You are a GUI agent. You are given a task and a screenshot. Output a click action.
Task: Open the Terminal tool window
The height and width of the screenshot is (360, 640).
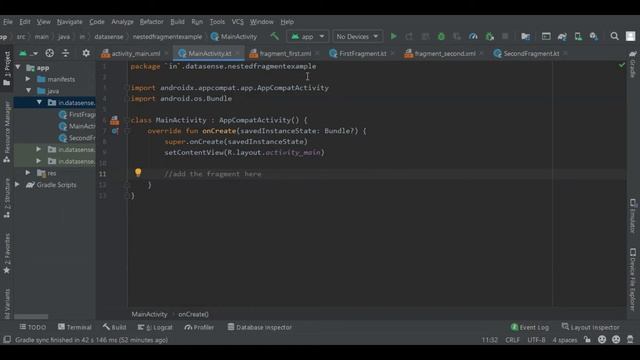74,327
